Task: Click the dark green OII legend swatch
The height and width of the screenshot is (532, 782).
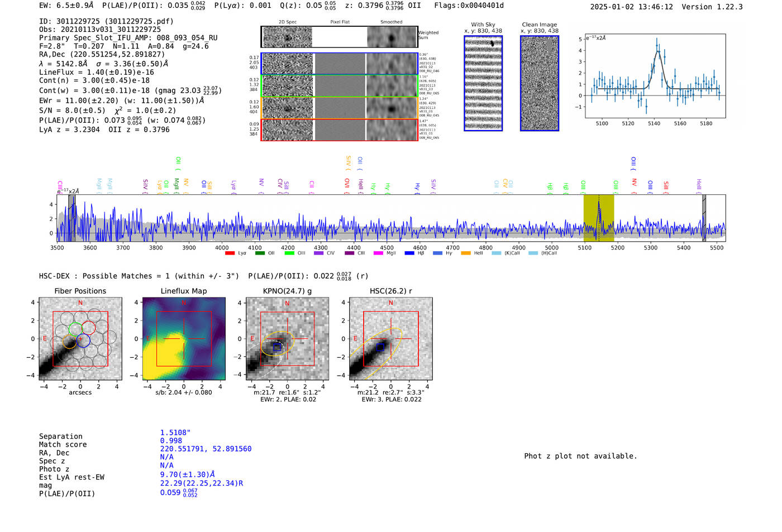Action: tap(260, 253)
